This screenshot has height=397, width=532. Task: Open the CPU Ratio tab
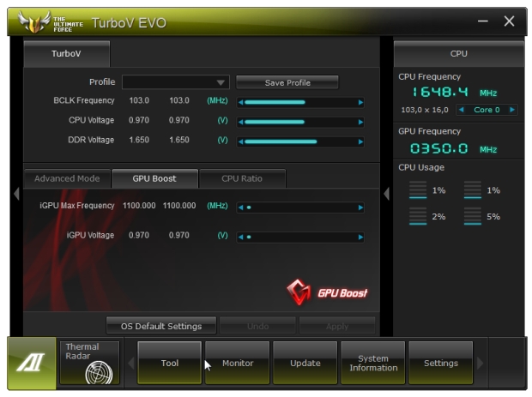pyautogui.click(x=242, y=178)
